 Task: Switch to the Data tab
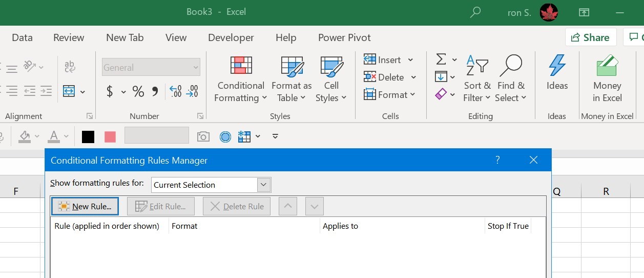click(22, 37)
